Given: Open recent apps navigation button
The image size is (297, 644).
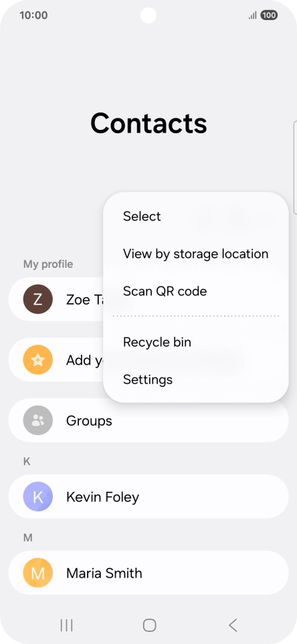Looking at the screenshot, I should [66, 625].
